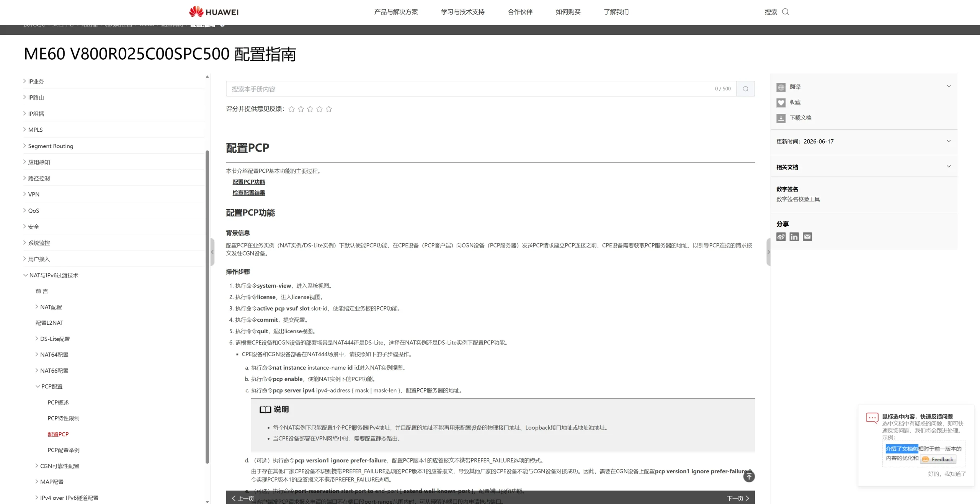The image size is (980, 504).
Task: Click the 翻译 globe icon
Action: pos(781,87)
